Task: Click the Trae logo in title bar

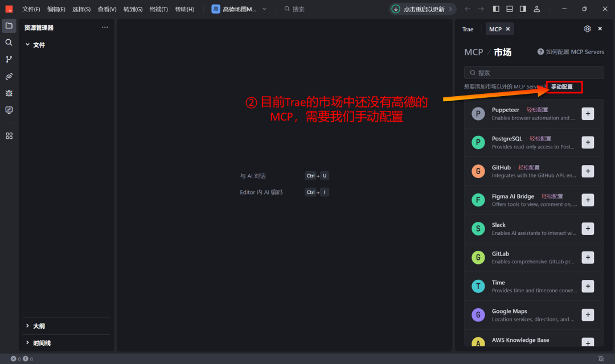Action: coord(9,9)
